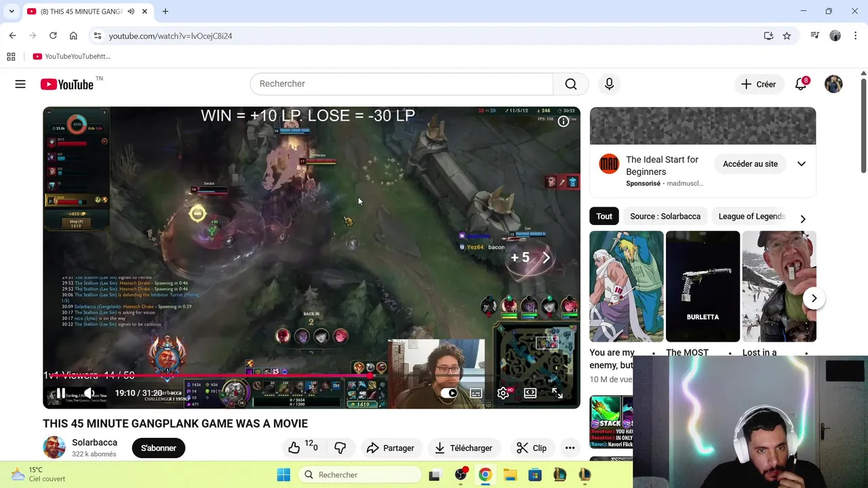Open OBS Studio from taskbar
Screen dimensions: 868x488
[460, 474]
